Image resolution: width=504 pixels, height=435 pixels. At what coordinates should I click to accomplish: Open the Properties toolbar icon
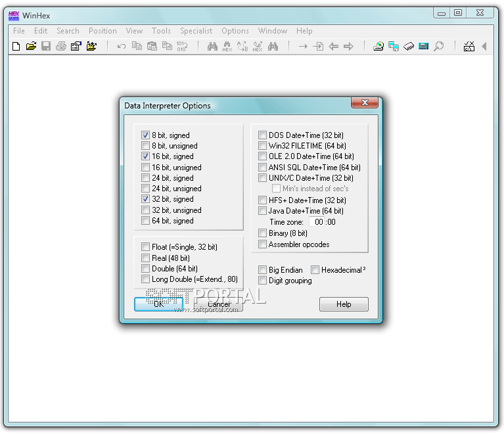(76, 46)
